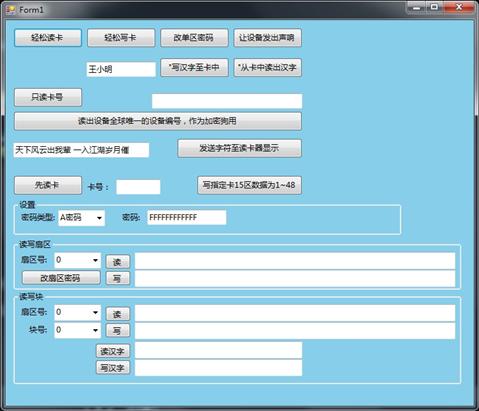The image size is (479, 411).
Task: Click the Form1 application icon in title bar
Action: click(11, 9)
